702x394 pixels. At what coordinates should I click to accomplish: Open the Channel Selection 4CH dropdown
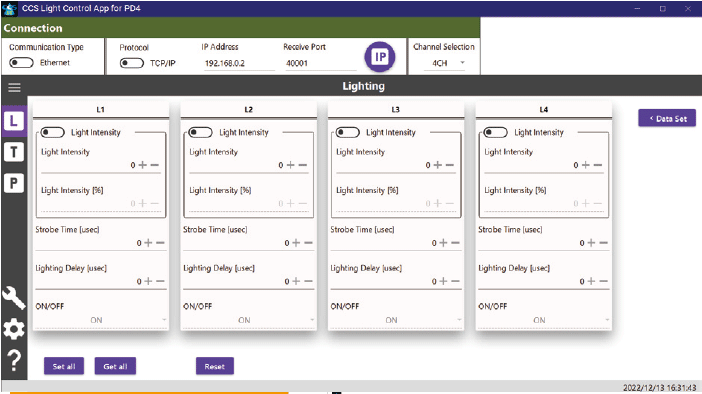444,63
